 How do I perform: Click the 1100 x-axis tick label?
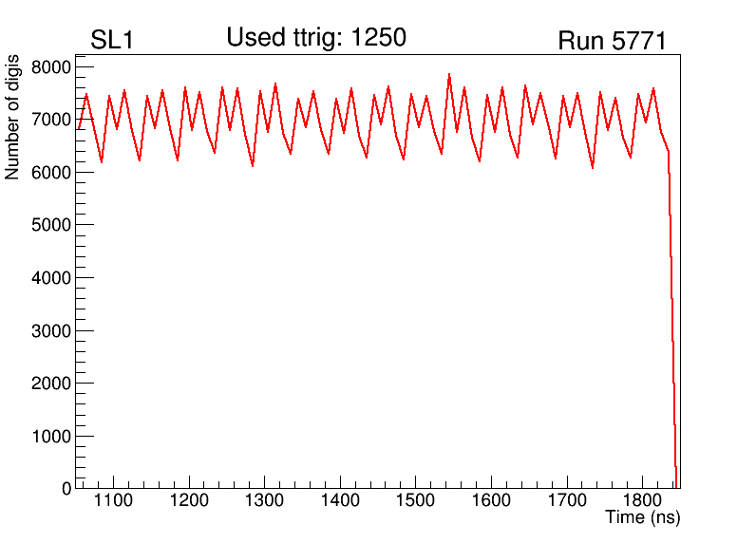[113, 501]
